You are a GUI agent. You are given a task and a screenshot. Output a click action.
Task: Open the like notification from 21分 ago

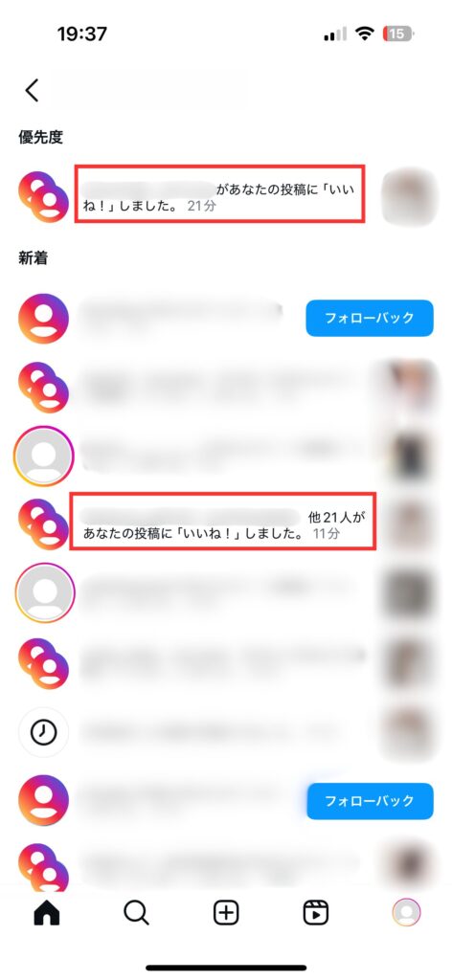tap(219, 193)
